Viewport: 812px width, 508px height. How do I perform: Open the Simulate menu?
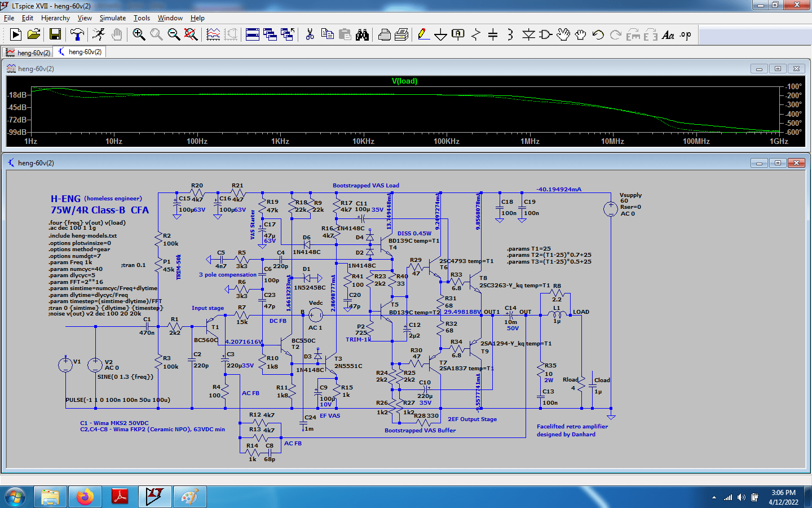[113, 18]
